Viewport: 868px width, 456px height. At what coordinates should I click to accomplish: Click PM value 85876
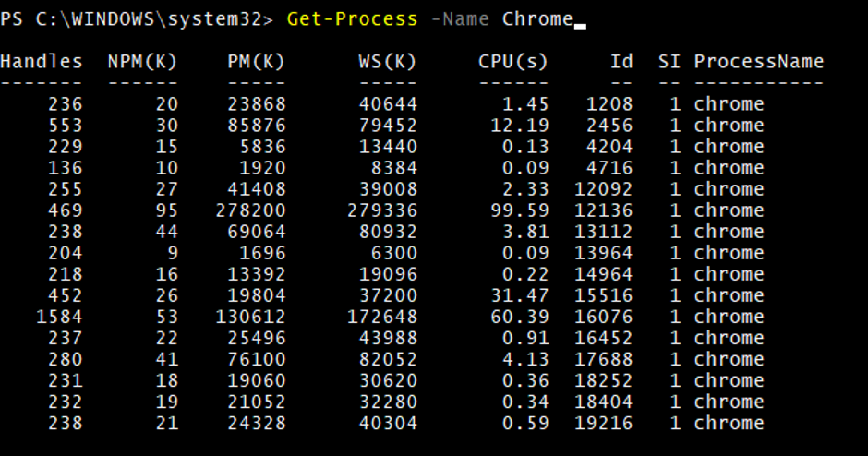pos(257,126)
